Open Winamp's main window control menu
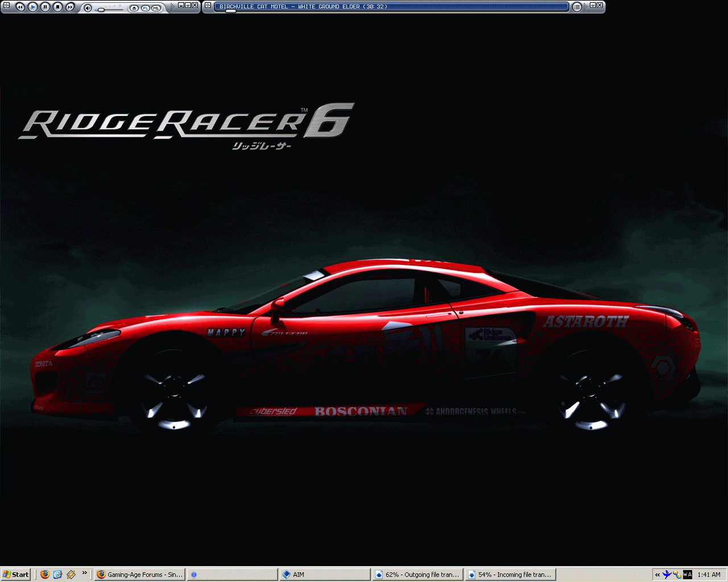 [x=6, y=6]
